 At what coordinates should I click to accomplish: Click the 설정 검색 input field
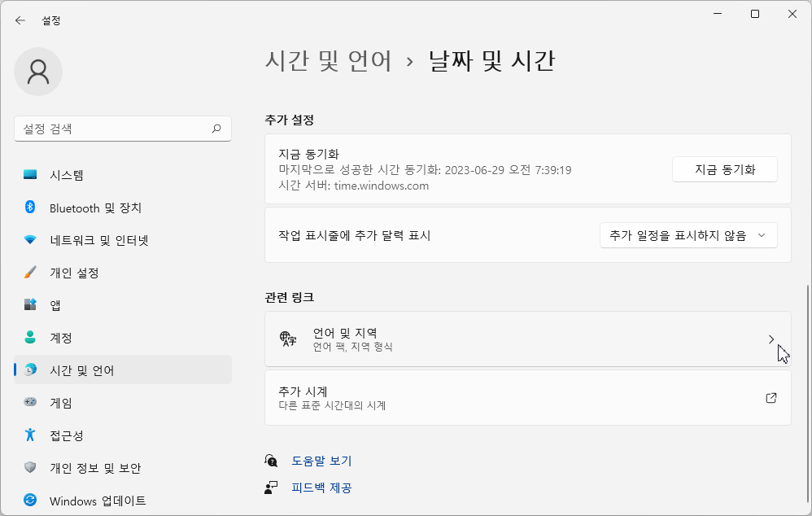pos(123,129)
